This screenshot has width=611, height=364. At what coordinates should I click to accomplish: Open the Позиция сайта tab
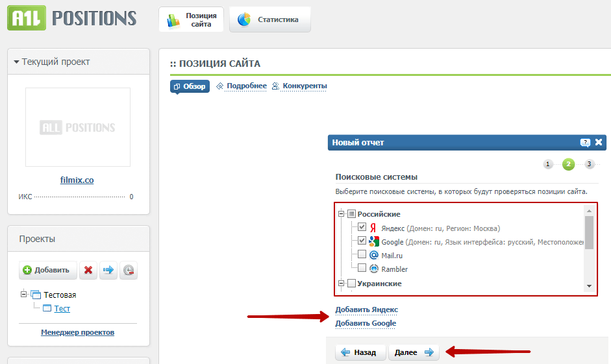tap(192, 19)
